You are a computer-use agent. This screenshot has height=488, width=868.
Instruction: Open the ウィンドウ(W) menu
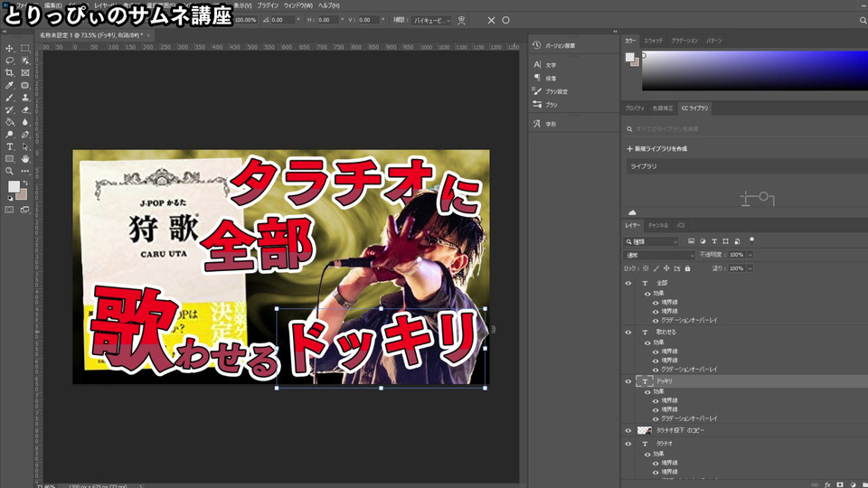coord(297,5)
